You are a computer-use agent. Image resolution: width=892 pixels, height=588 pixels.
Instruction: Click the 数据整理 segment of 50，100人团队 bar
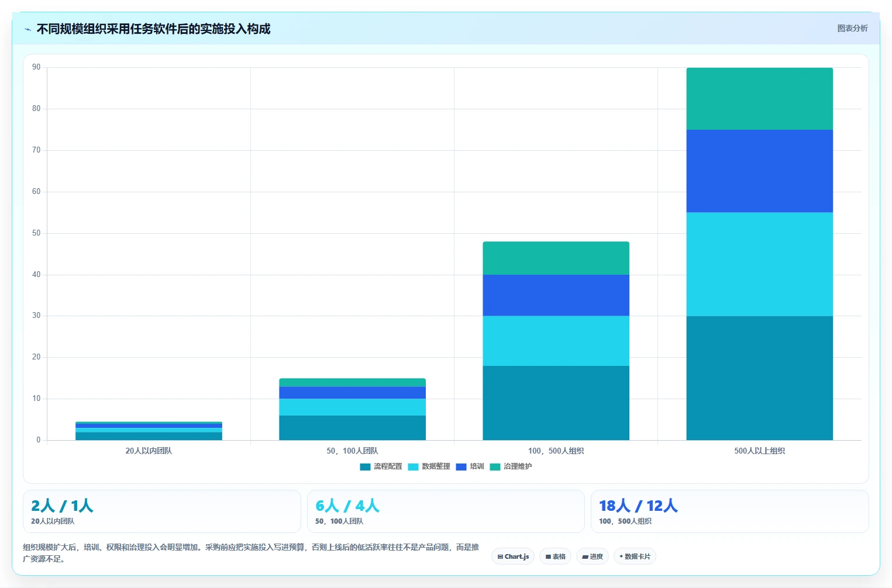point(352,407)
